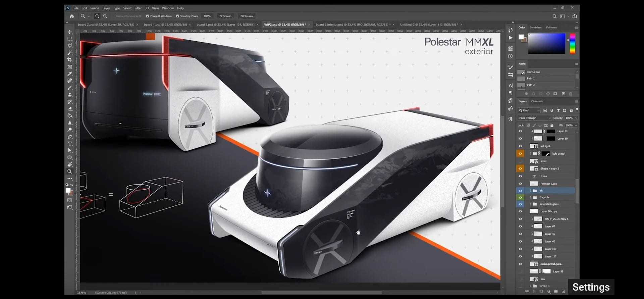Viewport: 644px width, 299px height.
Task: Expand the Capsule layer group
Action: pyautogui.click(x=530, y=197)
